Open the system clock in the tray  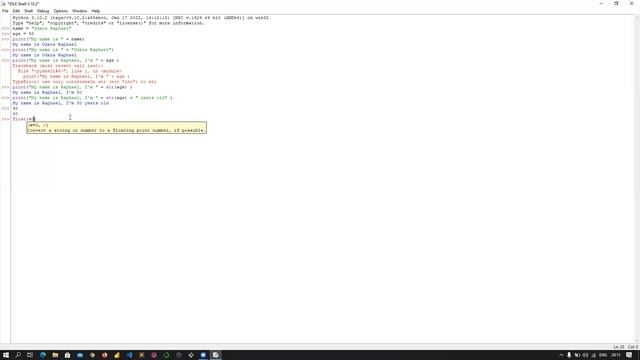616,355
